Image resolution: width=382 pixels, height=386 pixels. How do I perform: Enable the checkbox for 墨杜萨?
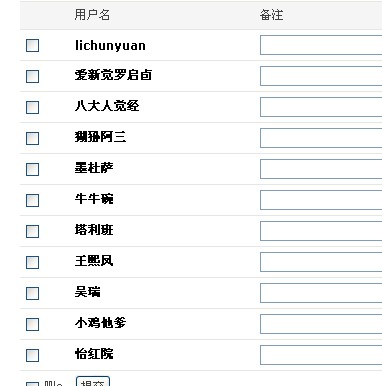(x=32, y=169)
